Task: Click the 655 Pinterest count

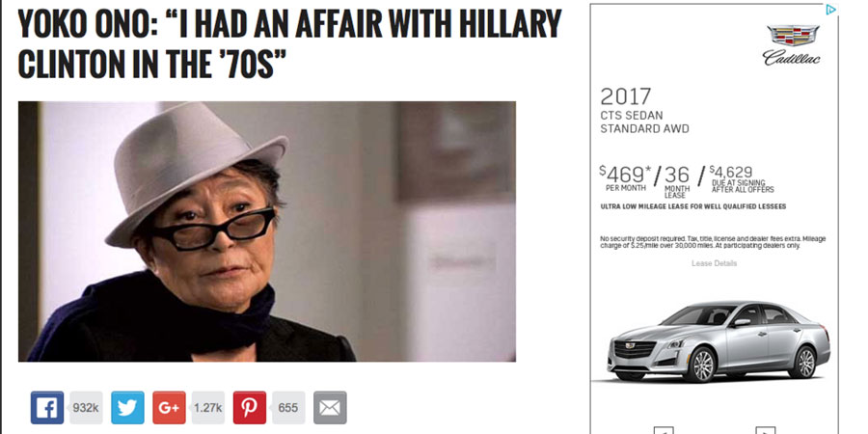Action: [288, 408]
